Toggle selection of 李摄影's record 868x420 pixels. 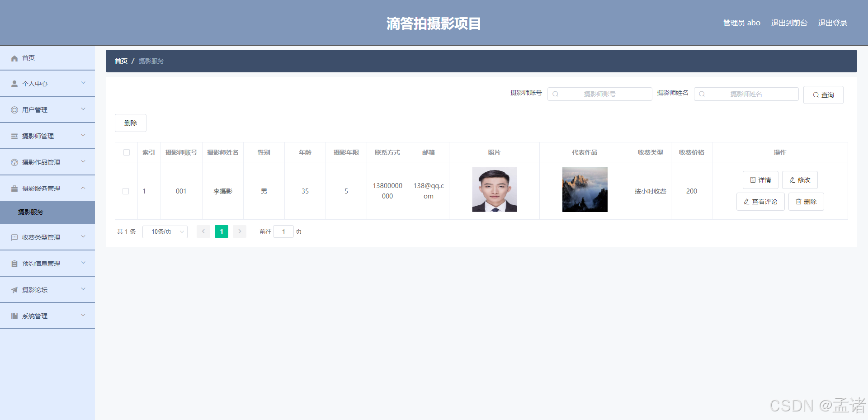(126, 191)
